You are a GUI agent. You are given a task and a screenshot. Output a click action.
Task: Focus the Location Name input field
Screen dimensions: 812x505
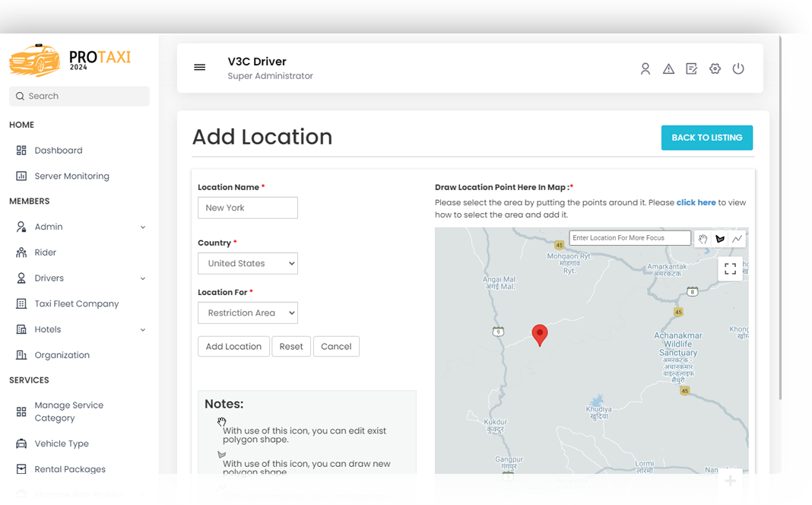(x=248, y=208)
